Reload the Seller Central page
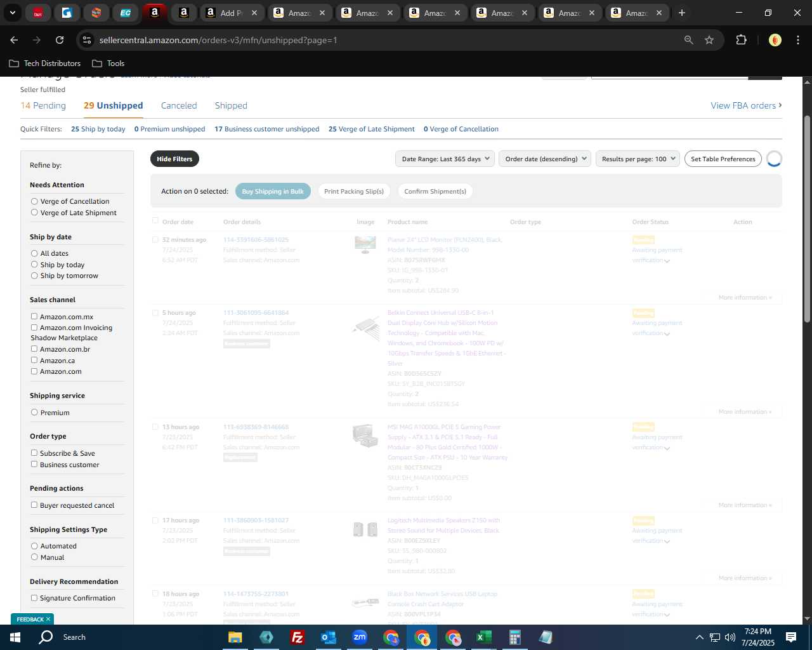 tap(60, 40)
